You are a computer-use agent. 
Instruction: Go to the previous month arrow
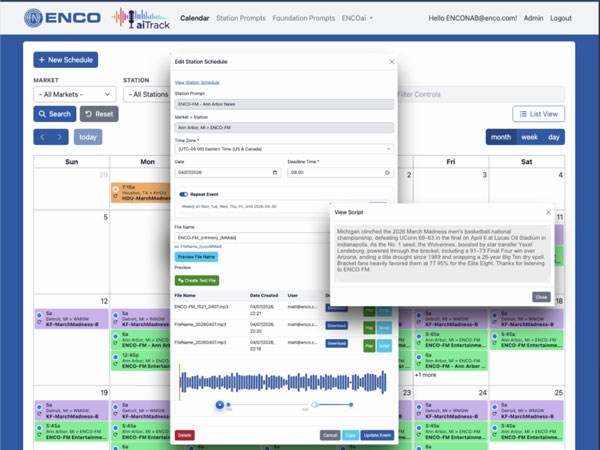pyautogui.click(x=44, y=137)
